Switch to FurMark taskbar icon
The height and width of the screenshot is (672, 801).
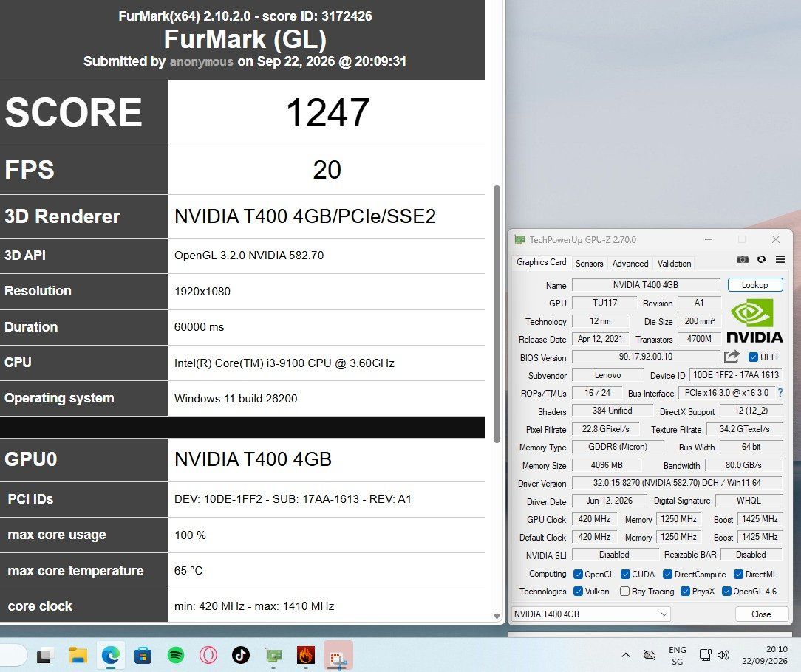pos(305,655)
